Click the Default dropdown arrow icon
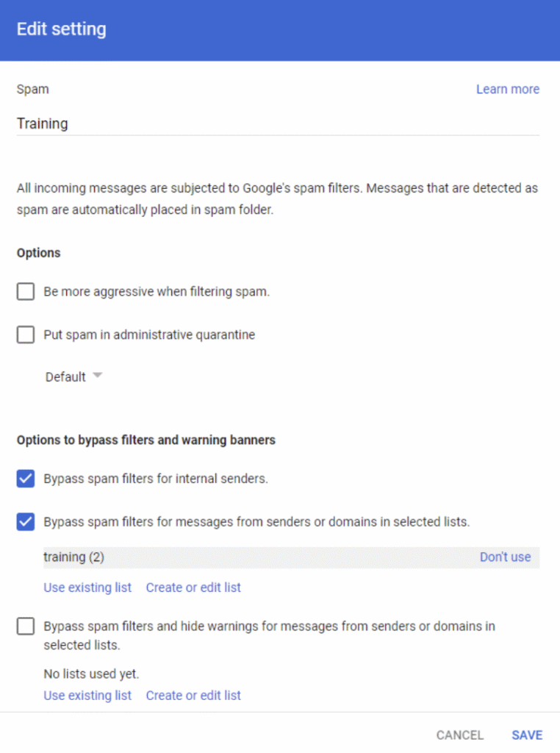 coord(98,376)
